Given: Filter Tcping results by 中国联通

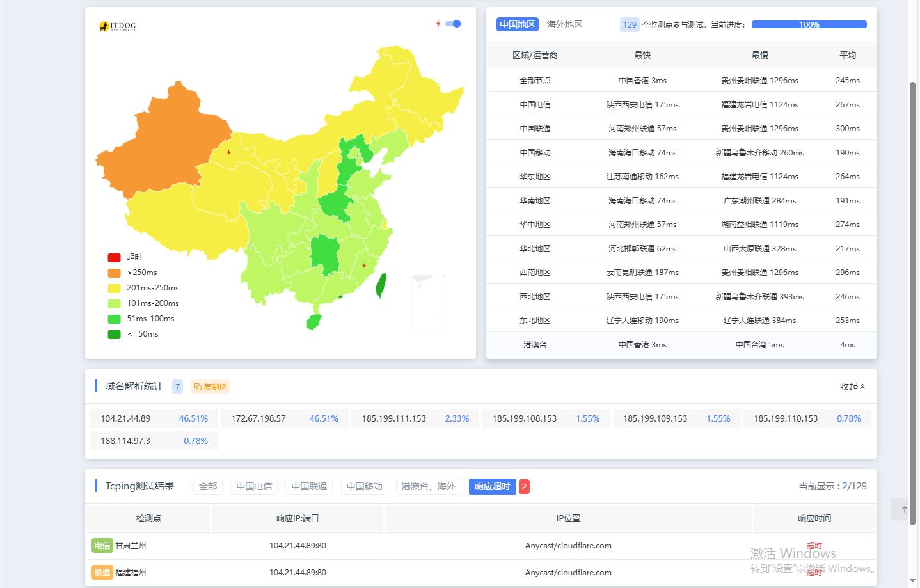Looking at the screenshot, I should (x=309, y=486).
